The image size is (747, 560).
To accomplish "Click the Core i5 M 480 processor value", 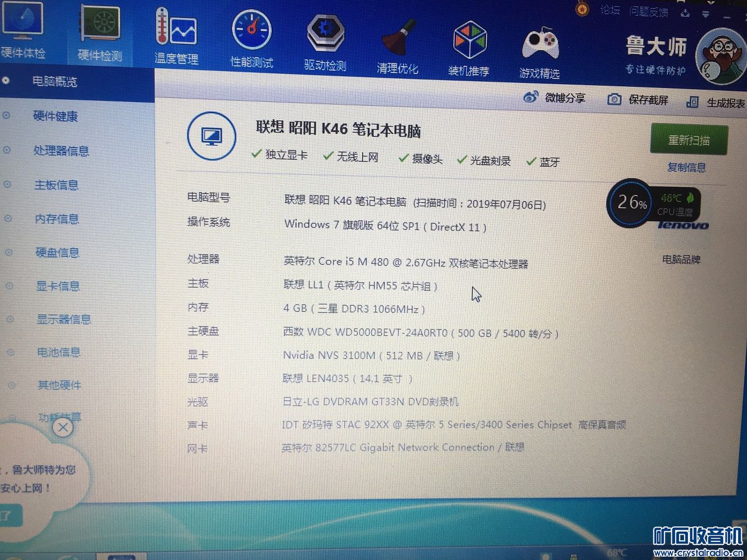I will pos(406,262).
